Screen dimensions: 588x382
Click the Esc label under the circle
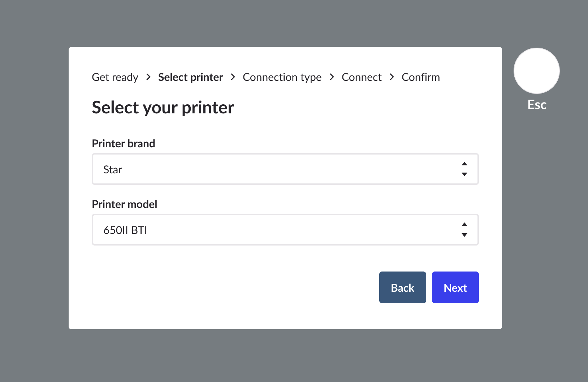(x=537, y=105)
